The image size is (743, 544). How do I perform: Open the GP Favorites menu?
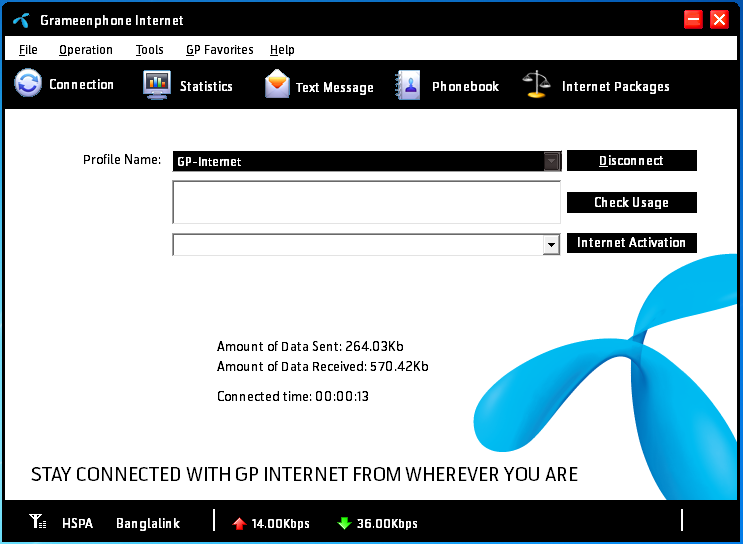219,50
